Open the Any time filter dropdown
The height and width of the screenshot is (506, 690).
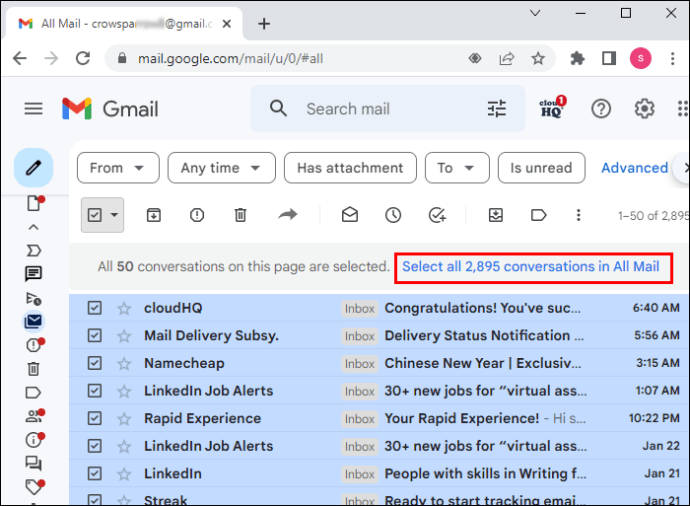[221, 168]
